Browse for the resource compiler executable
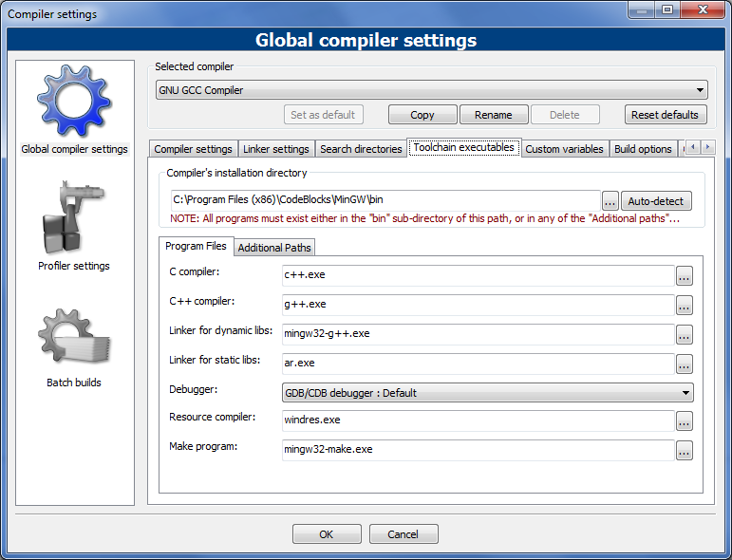 click(684, 421)
